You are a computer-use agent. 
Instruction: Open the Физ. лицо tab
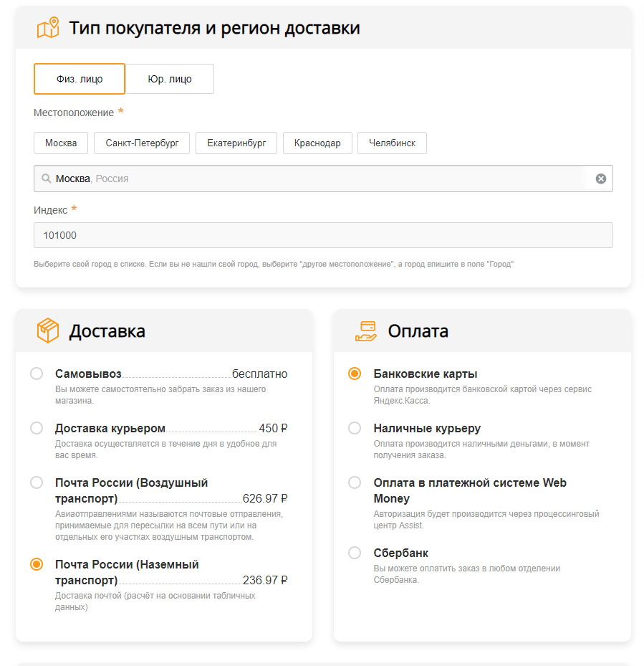pyautogui.click(x=79, y=79)
